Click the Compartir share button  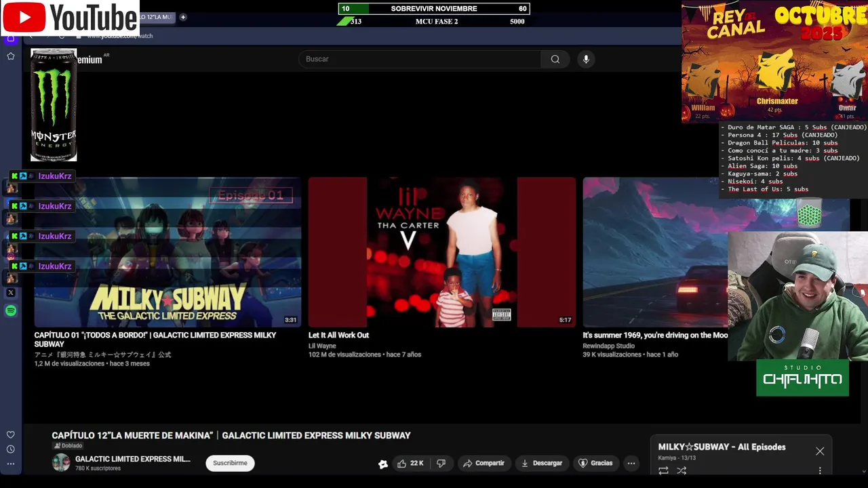tap(484, 464)
